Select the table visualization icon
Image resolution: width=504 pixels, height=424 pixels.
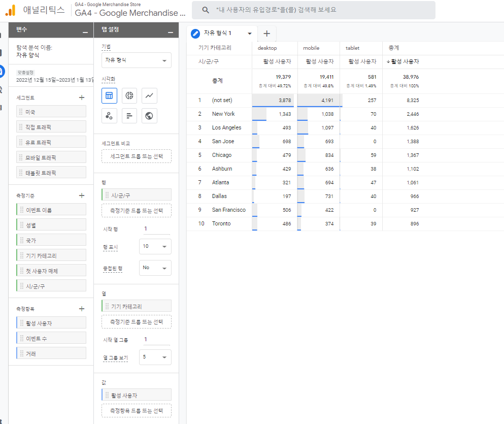pos(109,95)
